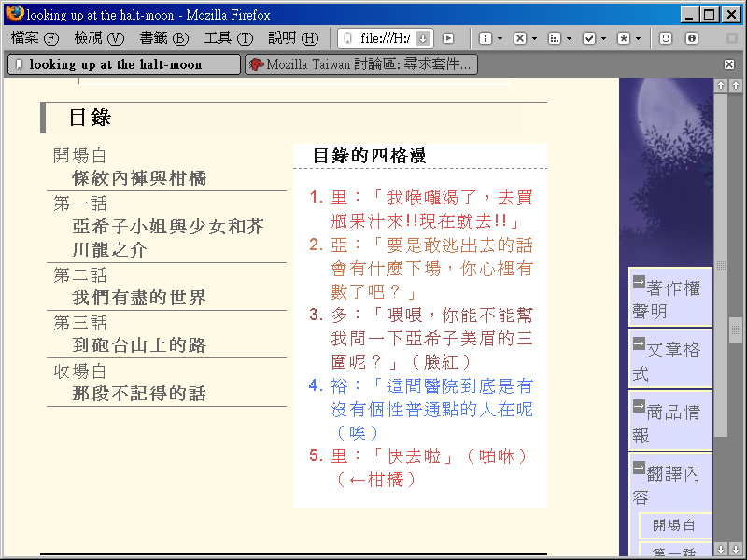Click the page icon inside the address bar
The height and width of the screenshot is (560, 747).
tap(348, 38)
